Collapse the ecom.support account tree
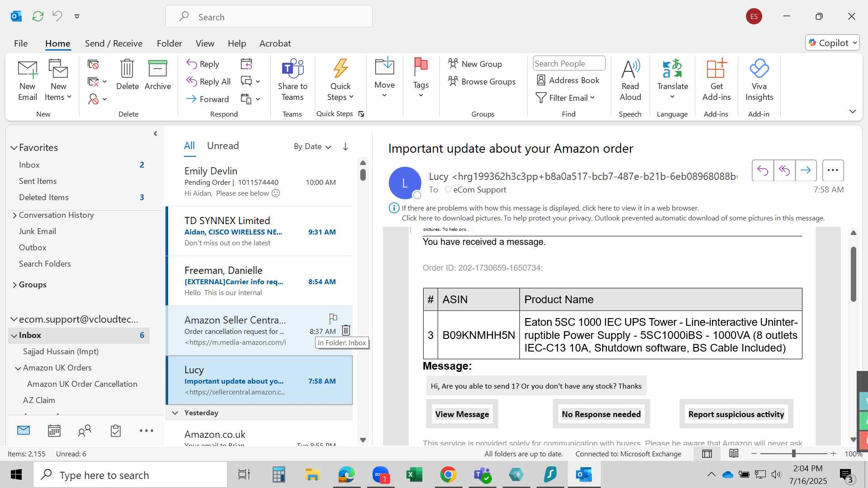 14,319
